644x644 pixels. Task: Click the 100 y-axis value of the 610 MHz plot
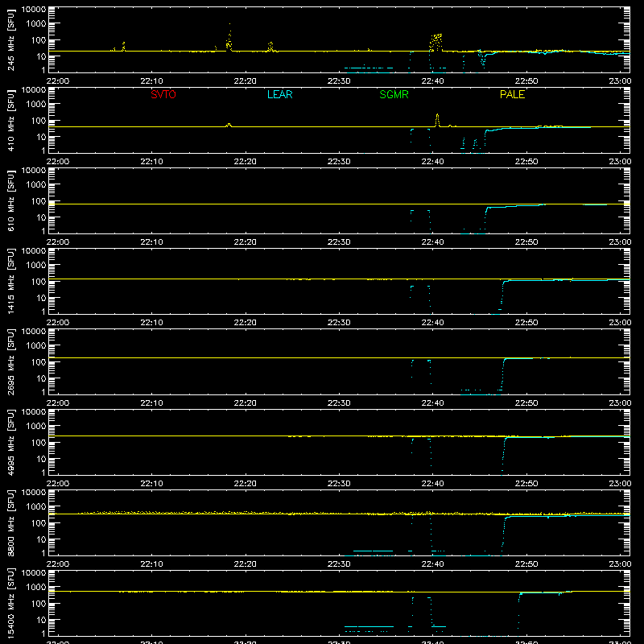[39, 200]
